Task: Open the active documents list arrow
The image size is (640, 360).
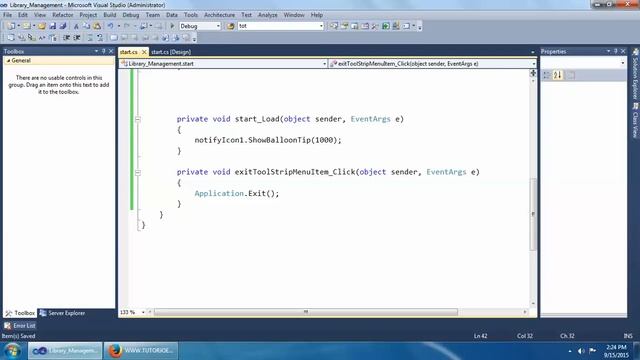Action: coord(532,52)
